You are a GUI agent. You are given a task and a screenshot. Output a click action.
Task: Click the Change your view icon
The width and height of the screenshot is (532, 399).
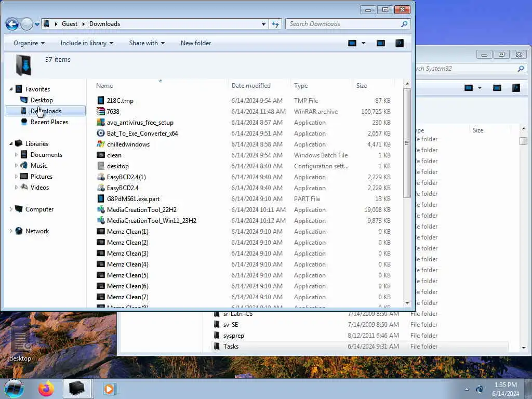(352, 43)
